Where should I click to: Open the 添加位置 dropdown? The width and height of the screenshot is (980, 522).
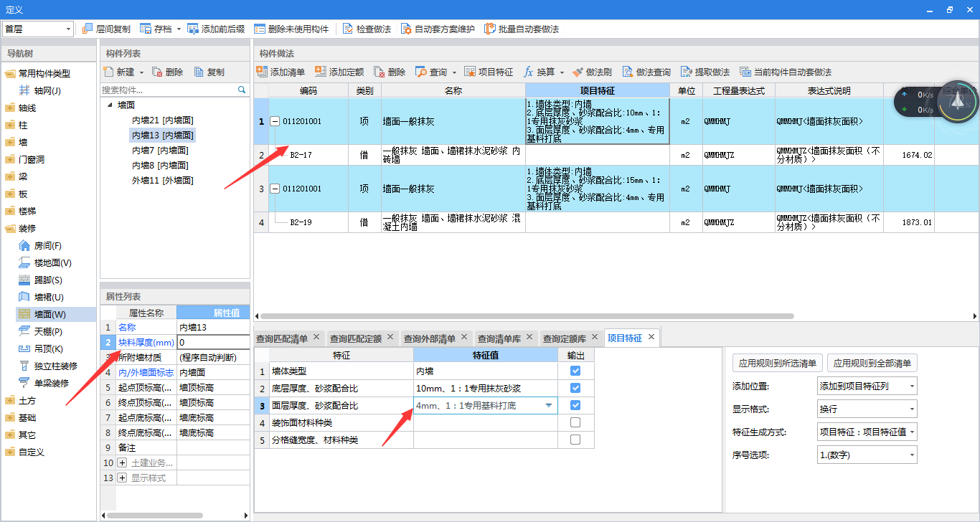[x=911, y=386]
